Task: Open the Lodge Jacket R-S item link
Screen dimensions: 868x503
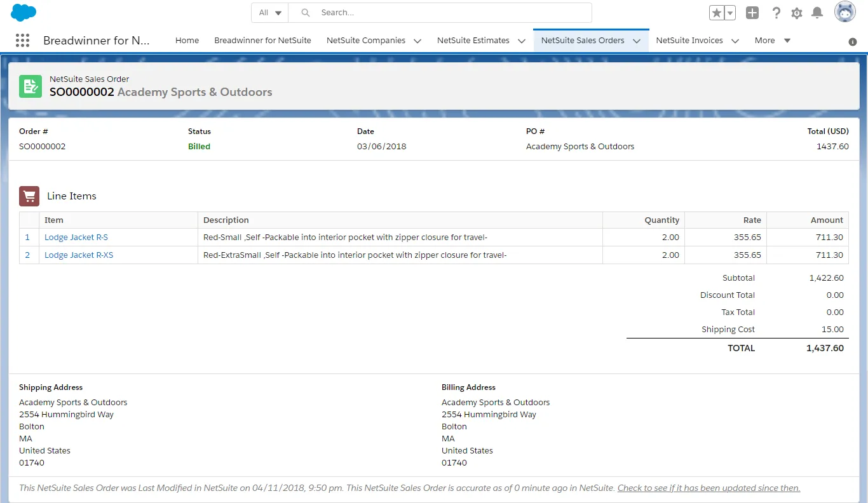Action: 76,237
